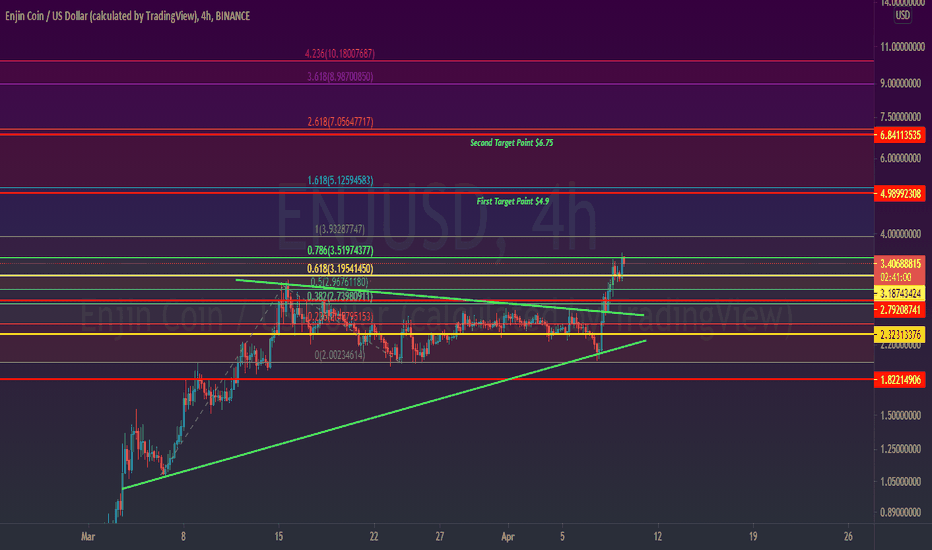Click the 7.50000000 price axis value
The image size is (932, 550).
click(x=902, y=117)
